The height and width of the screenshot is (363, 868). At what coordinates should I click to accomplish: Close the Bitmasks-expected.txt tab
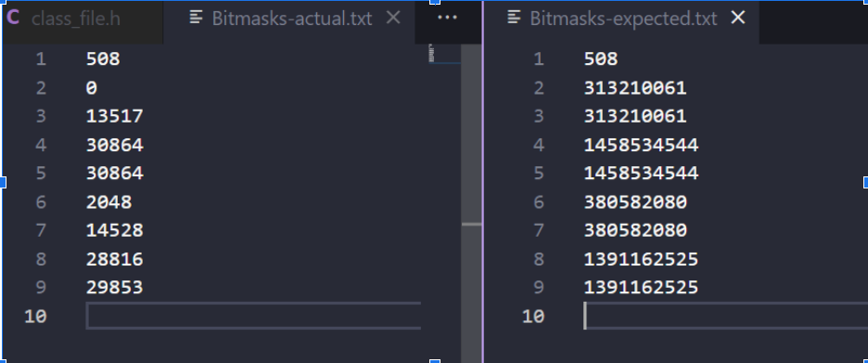click(738, 18)
